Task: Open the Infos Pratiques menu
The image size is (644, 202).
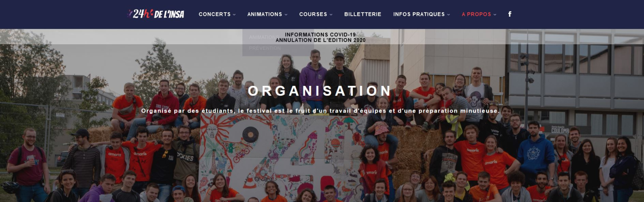Action: [419, 14]
